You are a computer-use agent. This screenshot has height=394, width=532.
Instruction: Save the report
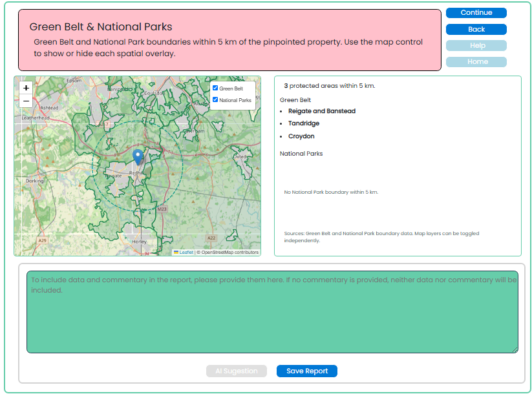[x=306, y=371]
